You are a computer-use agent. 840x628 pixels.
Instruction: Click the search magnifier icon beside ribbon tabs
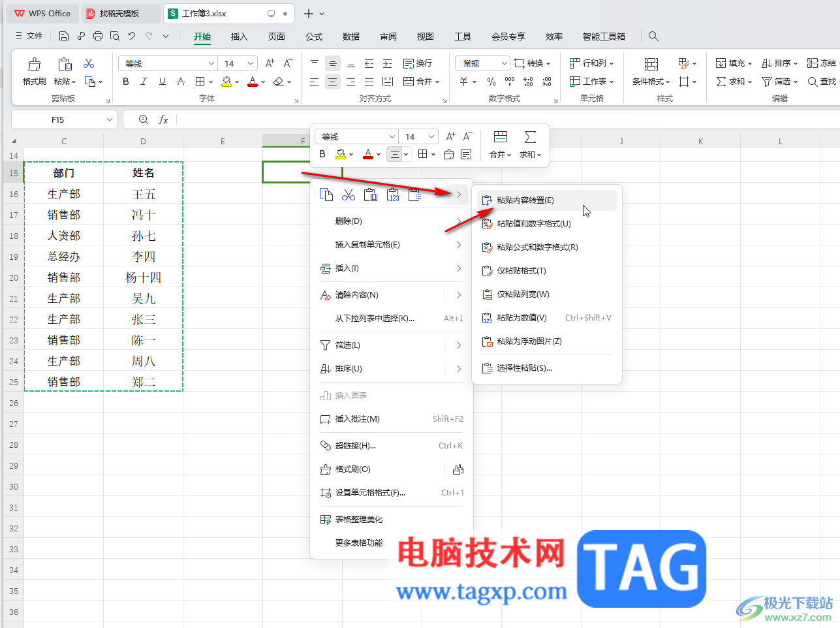tap(653, 37)
